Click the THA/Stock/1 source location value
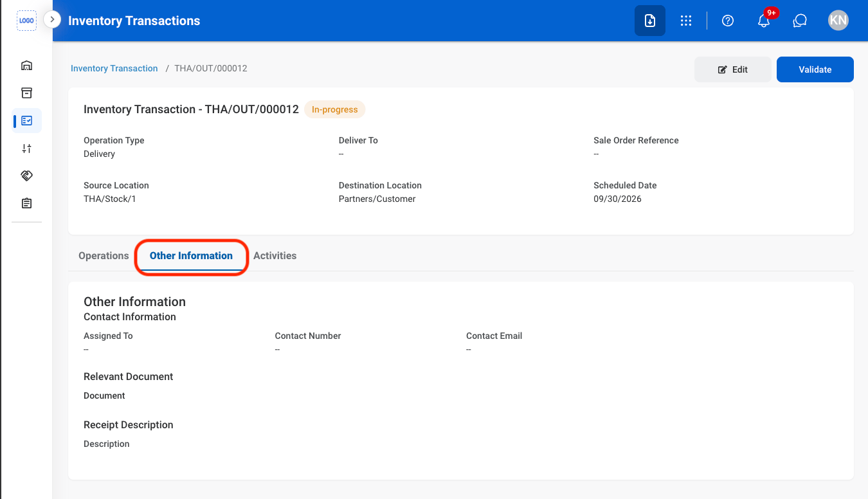 110,199
